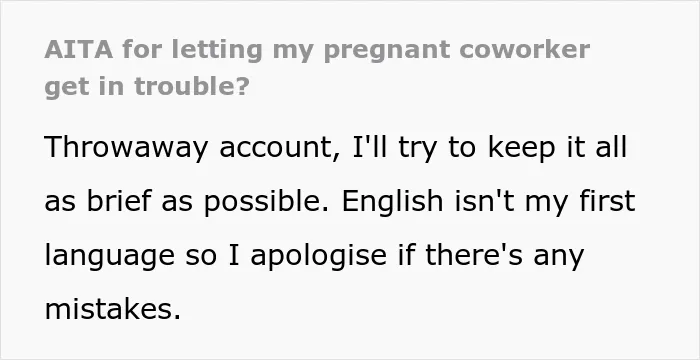Select the phrase "get in trouble?" in the title
The width and height of the screenshot is (700, 360).
(x=147, y=87)
